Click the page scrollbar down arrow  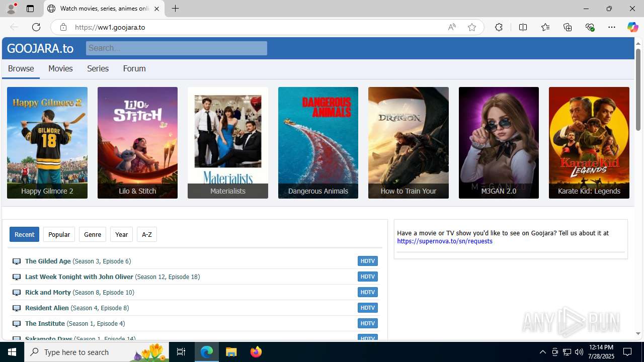(x=638, y=334)
